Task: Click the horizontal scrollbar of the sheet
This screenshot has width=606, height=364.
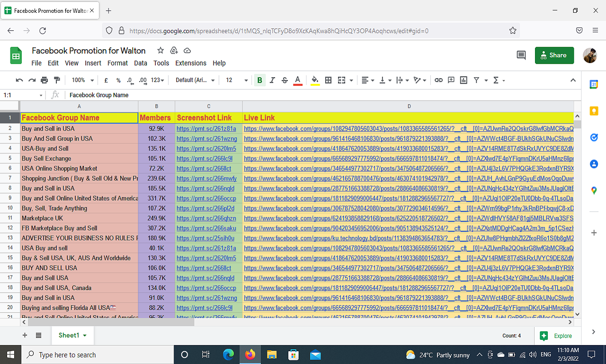Action: click(x=111, y=322)
